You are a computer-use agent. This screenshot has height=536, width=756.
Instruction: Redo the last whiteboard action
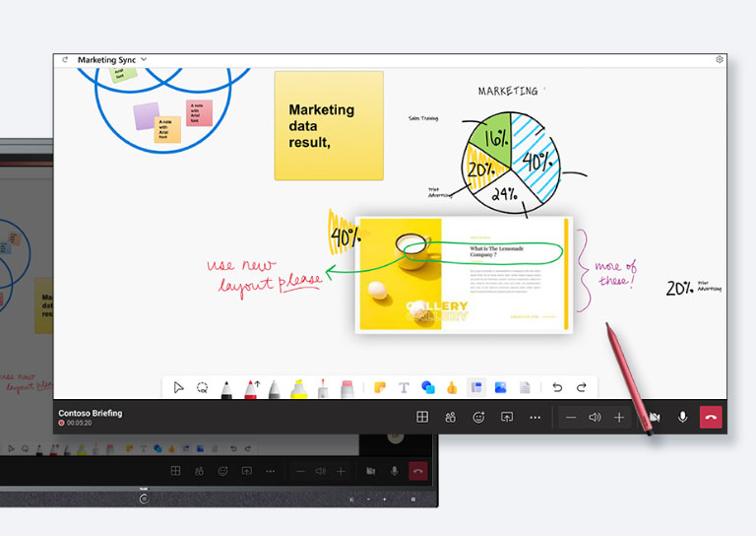[x=582, y=387]
